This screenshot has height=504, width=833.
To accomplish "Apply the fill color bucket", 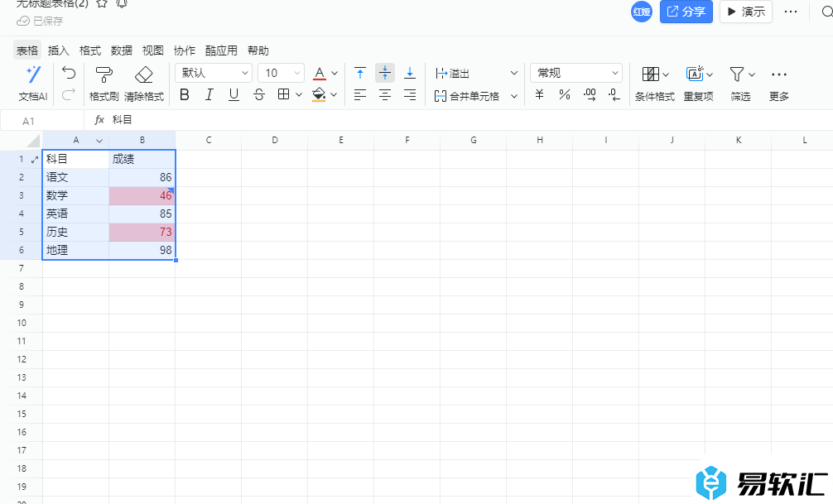I will coord(319,95).
